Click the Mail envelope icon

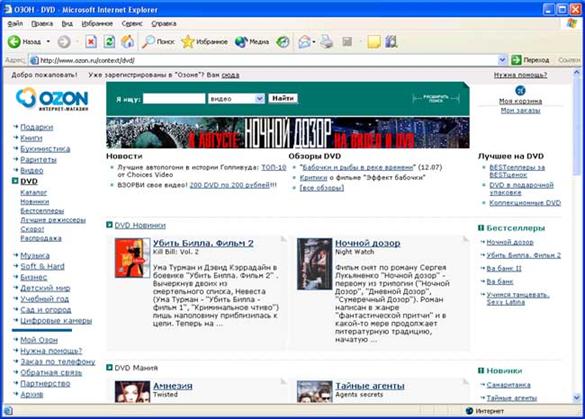point(304,41)
